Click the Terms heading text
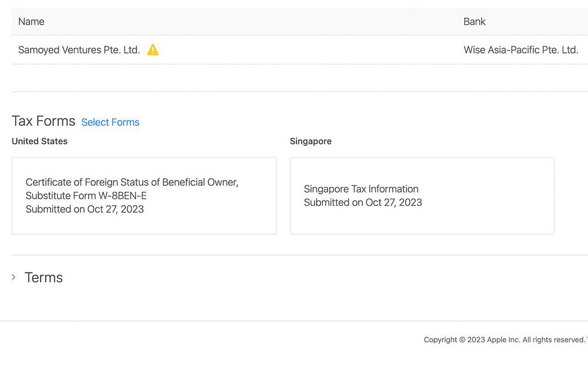The height and width of the screenshot is (374, 588). click(x=44, y=278)
